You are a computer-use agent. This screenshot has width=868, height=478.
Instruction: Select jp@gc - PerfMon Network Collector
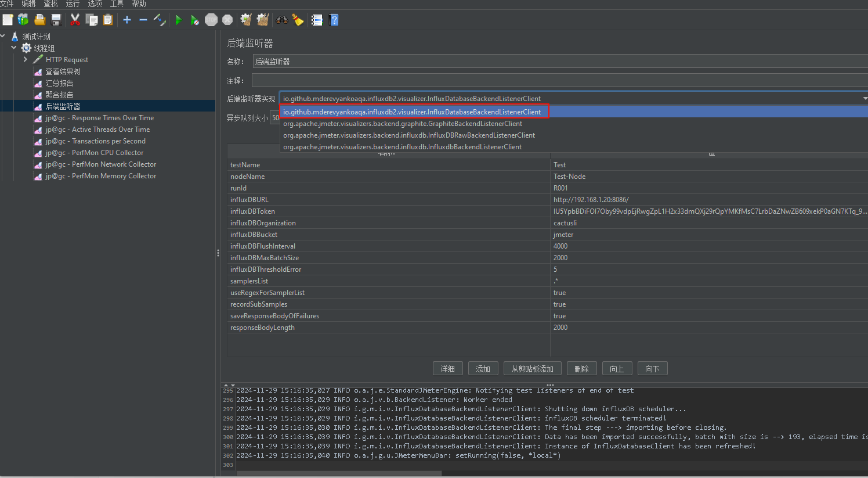coord(101,164)
